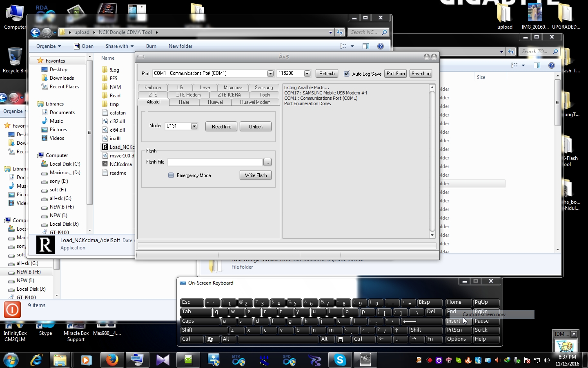This screenshot has height=368, width=588.
Task: Toggle the preview pane icon in NCK Explorer
Action: coord(366,46)
